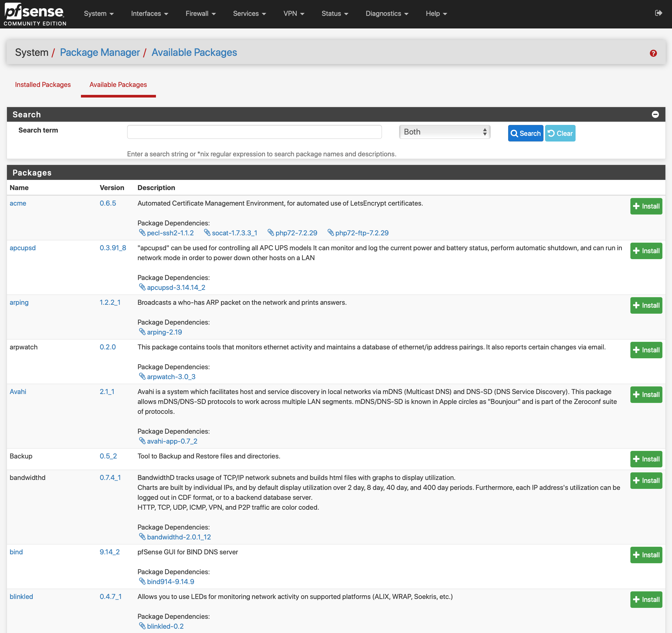Click Avahi version 2.1_1 link

tap(107, 392)
